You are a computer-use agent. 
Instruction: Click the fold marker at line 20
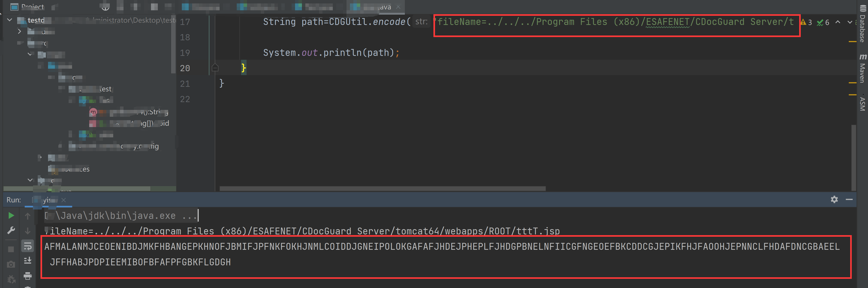point(215,68)
